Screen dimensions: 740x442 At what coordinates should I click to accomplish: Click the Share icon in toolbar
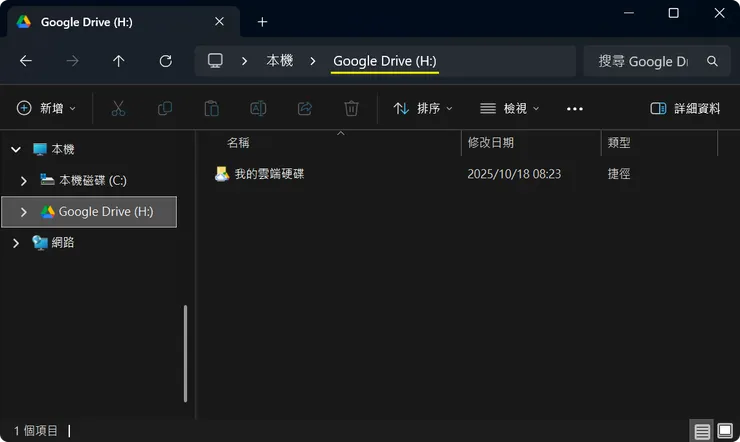tap(305, 108)
